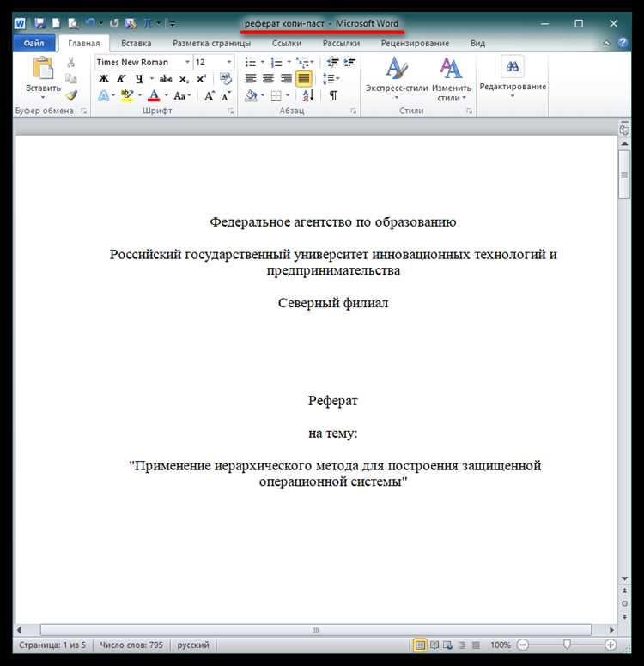Open the Рецензирование tab

pyautogui.click(x=415, y=43)
